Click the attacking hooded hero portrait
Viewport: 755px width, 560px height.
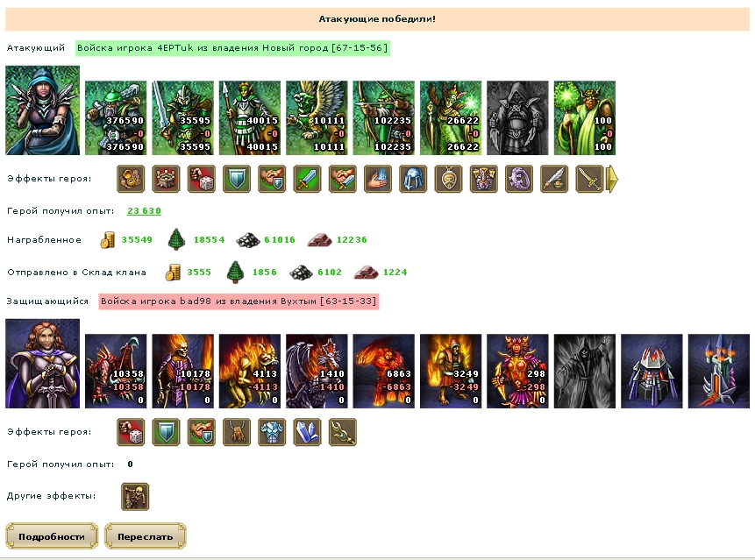pos(42,110)
